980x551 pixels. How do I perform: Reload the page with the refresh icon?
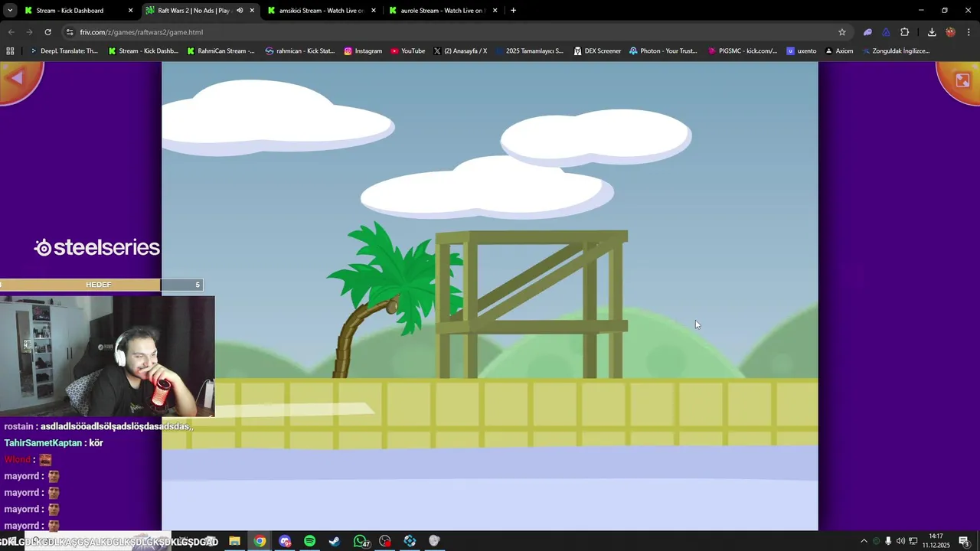47,32
